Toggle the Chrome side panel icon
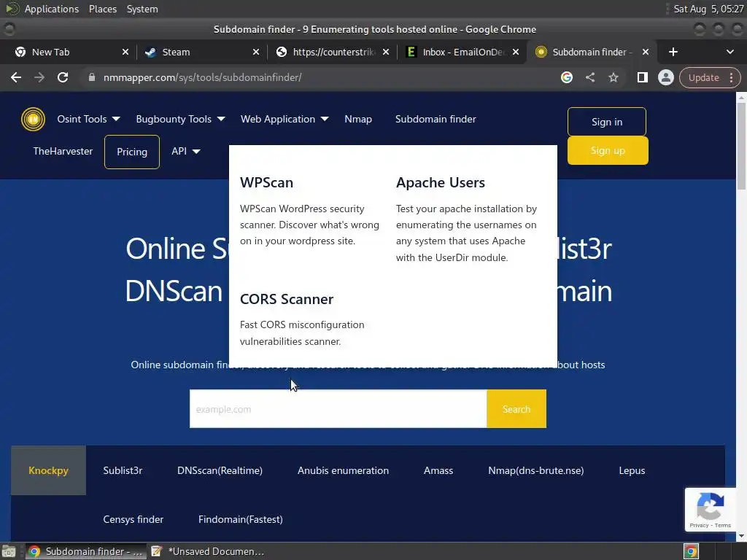 642,77
